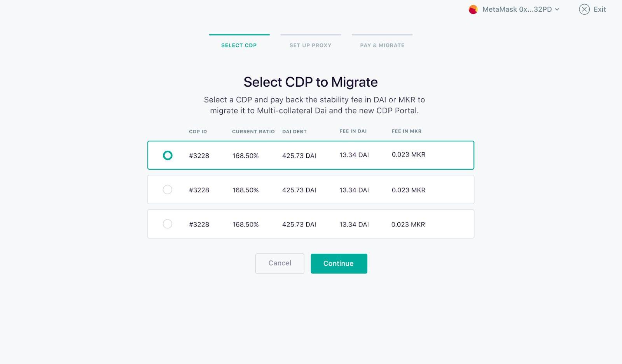Open the MetaMask 0x...32PD account label
The height and width of the screenshot is (364, 622).
pos(517,9)
